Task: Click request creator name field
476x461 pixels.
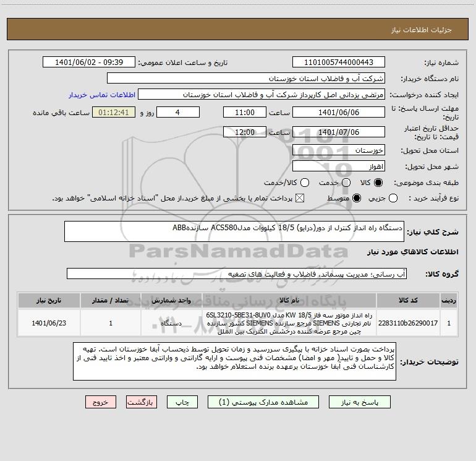Action: (x=261, y=95)
